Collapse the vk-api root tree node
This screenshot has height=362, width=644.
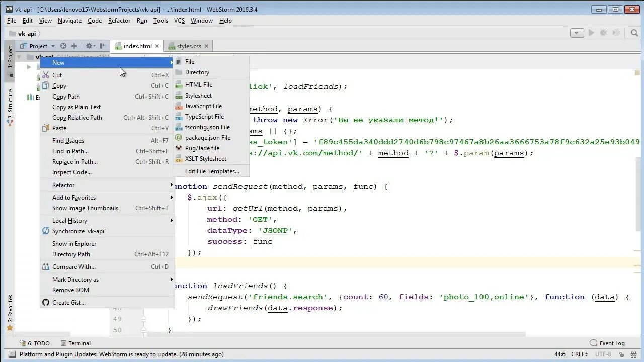(x=19, y=57)
